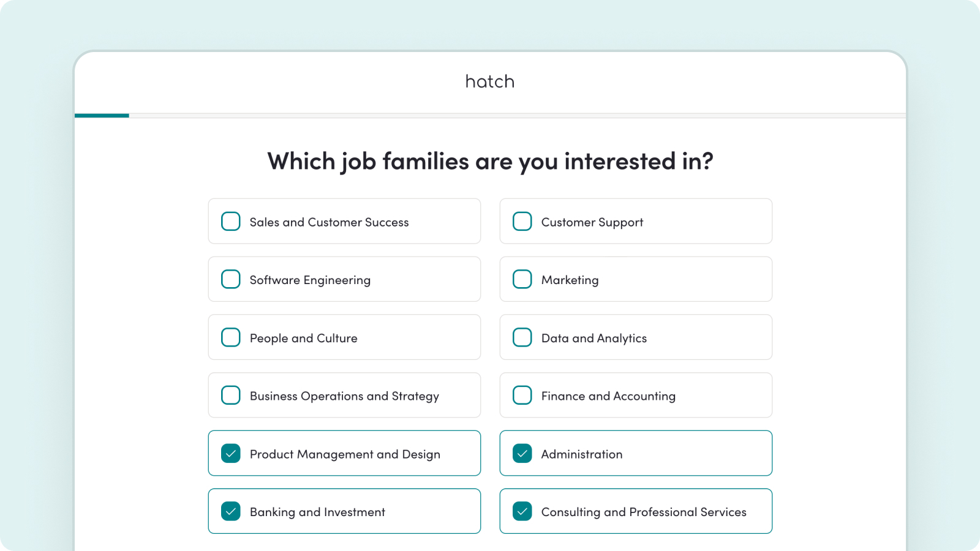Check the People and Culture box
980x551 pixels.
[231, 337]
